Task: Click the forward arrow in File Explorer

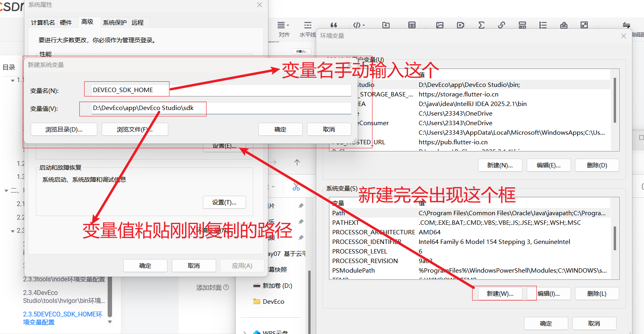Action: [274, 162]
